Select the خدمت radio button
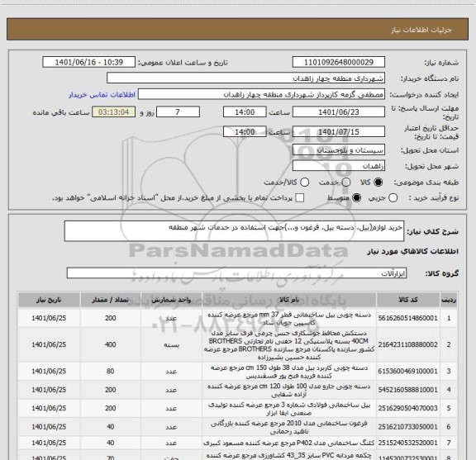This screenshot has width=476, height=460. point(346,183)
